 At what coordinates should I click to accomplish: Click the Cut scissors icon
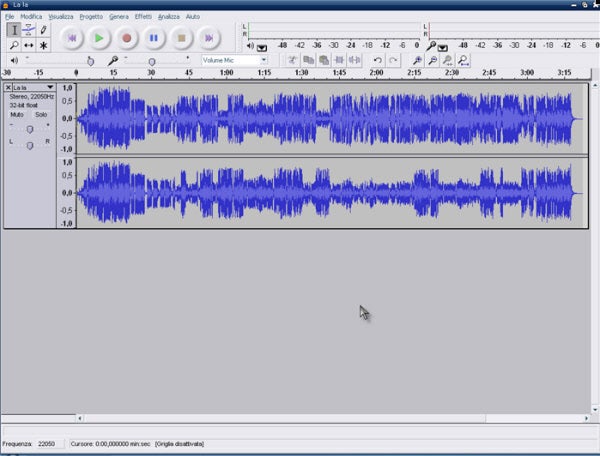click(x=293, y=60)
